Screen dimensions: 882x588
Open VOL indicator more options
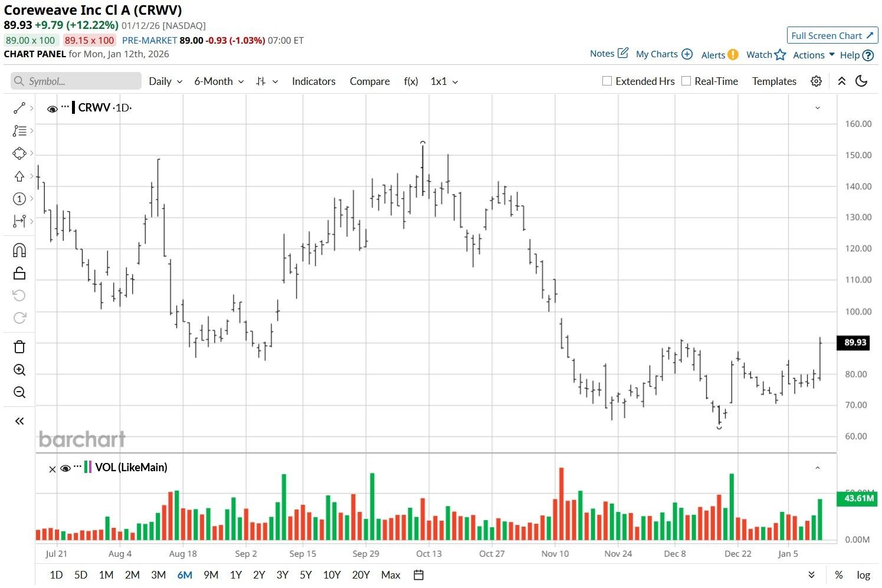coord(77,466)
